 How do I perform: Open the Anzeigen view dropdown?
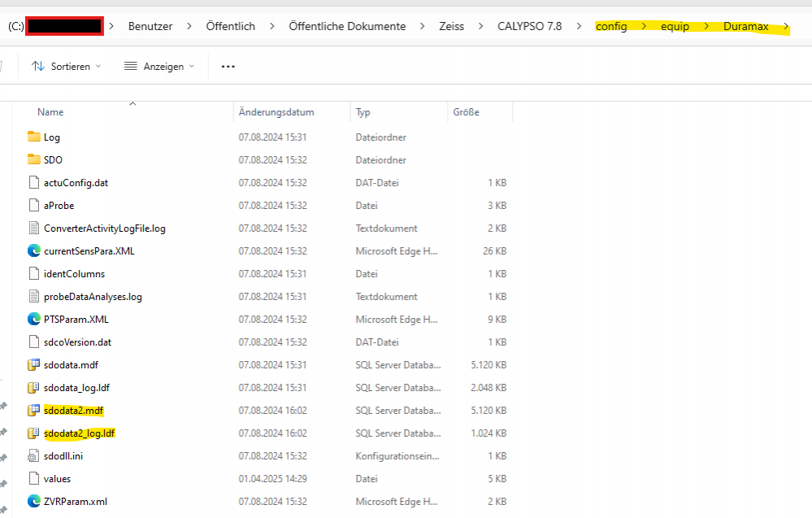coord(159,67)
